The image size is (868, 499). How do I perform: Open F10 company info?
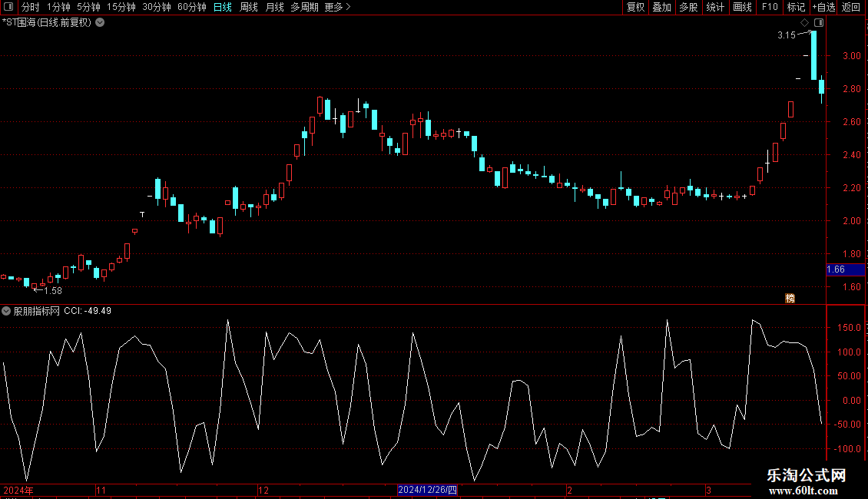tap(770, 7)
